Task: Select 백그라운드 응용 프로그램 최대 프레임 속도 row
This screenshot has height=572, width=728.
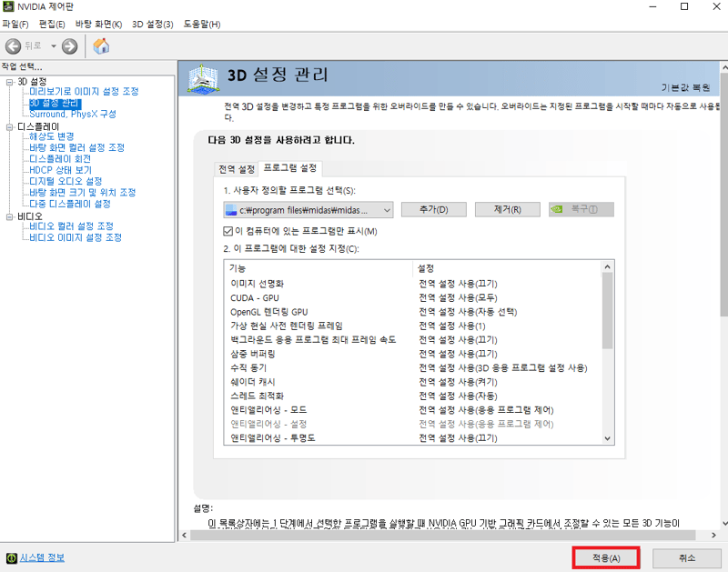Action: 413,340
